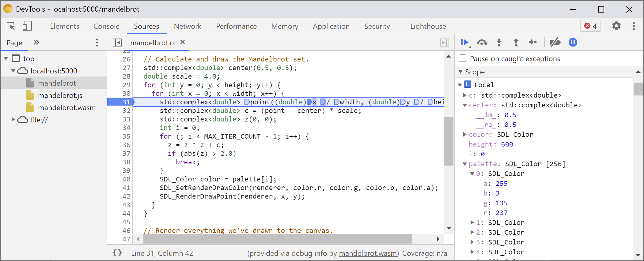Expand the color SDL_Color variable

tap(465, 134)
